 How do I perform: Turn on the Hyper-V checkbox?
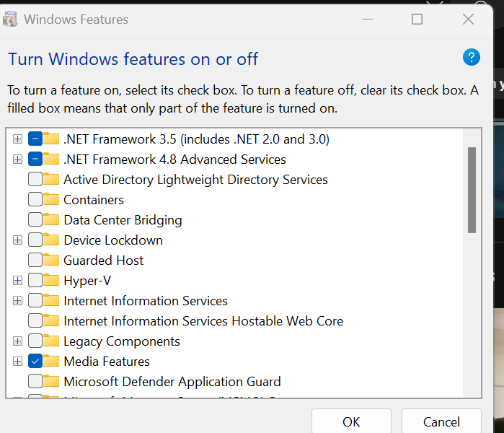[35, 281]
